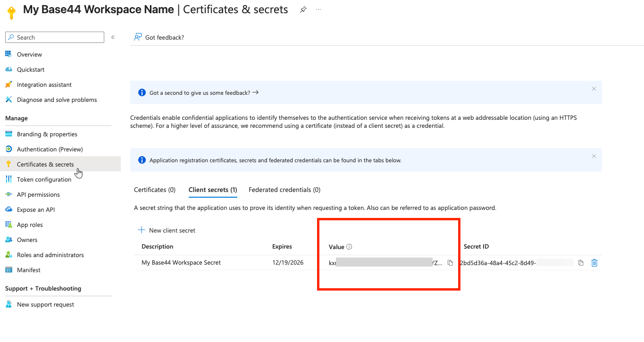The height and width of the screenshot is (342, 644).
Task: Click the Got feedback person icon
Action: (x=138, y=37)
